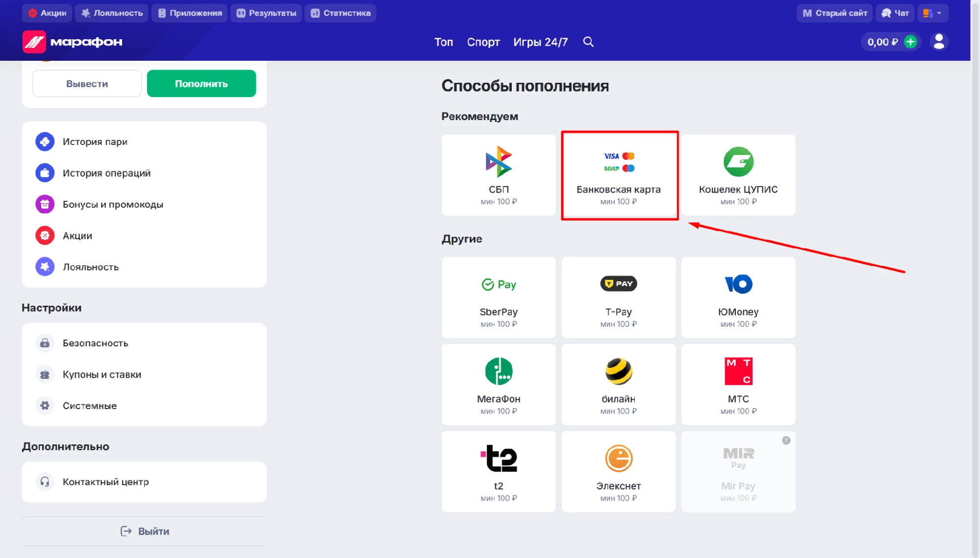Click the Бонусы и промокоды gift icon
The width and height of the screenshot is (980, 558).
(45, 204)
